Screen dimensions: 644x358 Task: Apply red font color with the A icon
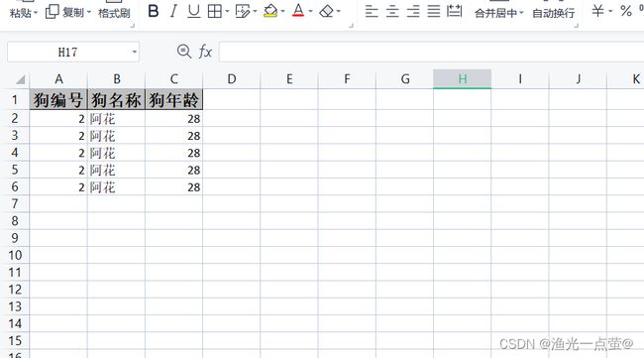(x=298, y=11)
